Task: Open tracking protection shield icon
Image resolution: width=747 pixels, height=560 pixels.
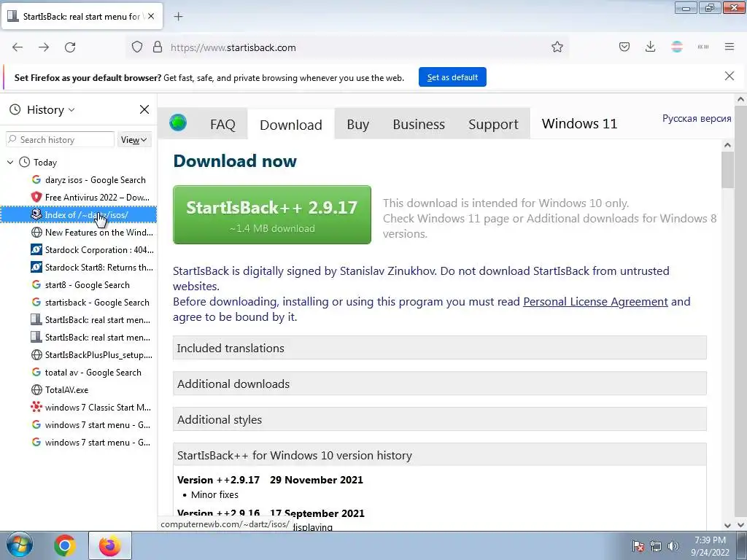Action: [137, 47]
